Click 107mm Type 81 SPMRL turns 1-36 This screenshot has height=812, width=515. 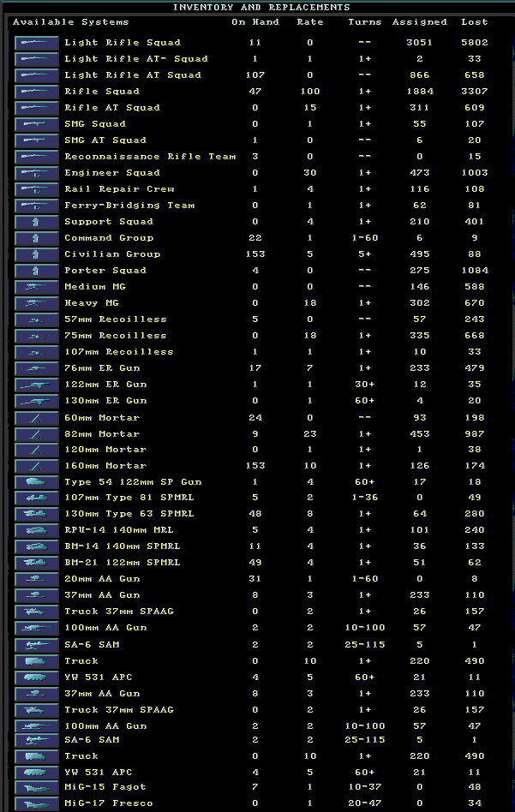point(365,497)
